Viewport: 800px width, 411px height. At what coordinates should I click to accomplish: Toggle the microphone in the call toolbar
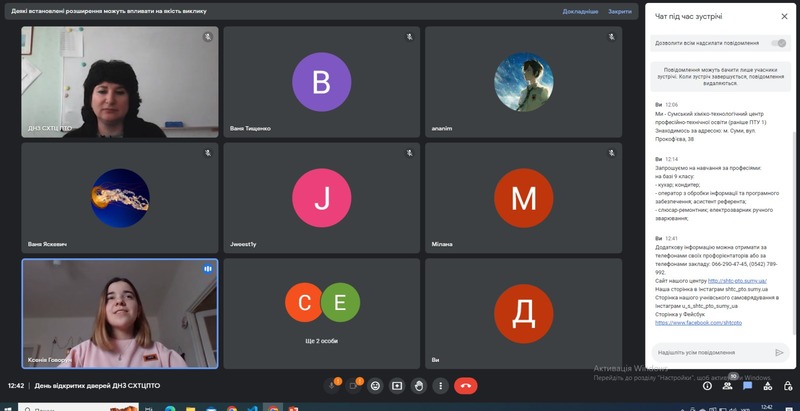coord(334,385)
